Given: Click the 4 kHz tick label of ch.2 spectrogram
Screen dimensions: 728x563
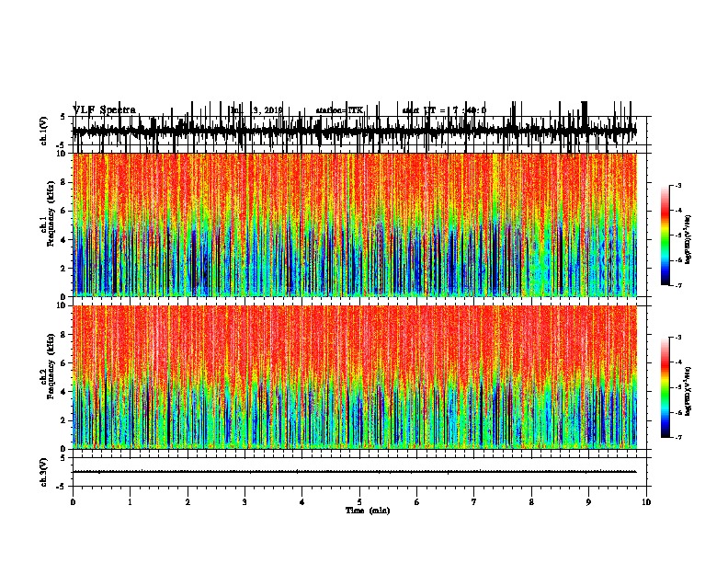Looking at the screenshot, I should 64,392.
